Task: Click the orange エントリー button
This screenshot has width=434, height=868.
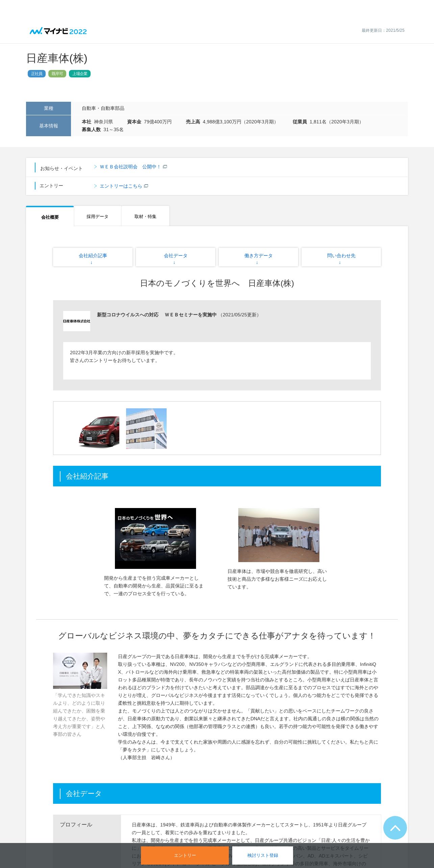Action: pyautogui.click(x=185, y=855)
